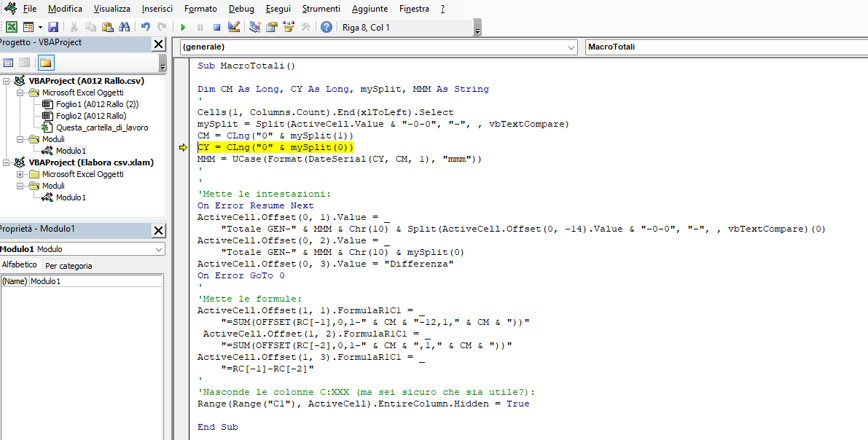Click the Copy icon in the toolbar
The width and height of the screenshot is (868, 440).
(91, 27)
